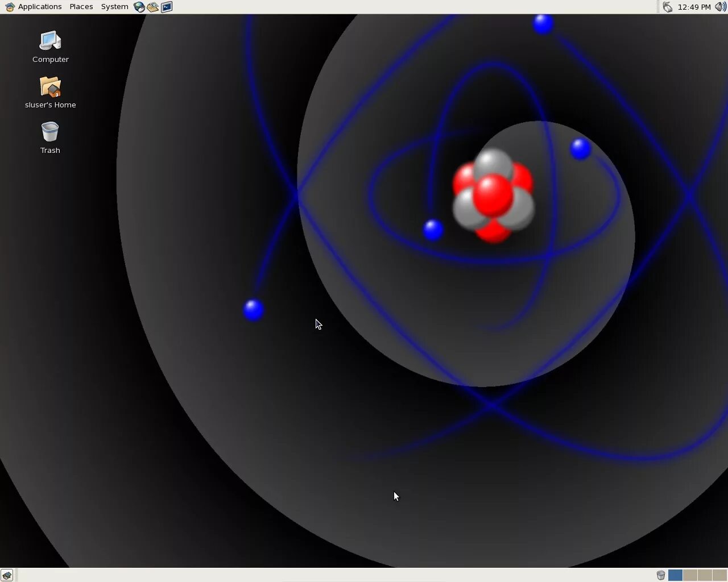
Task: Open the System menu
Action: tap(114, 7)
